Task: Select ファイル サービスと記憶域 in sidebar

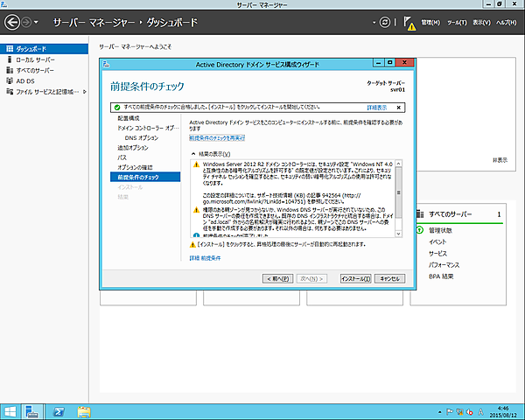Action: click(x=45, y=92)
